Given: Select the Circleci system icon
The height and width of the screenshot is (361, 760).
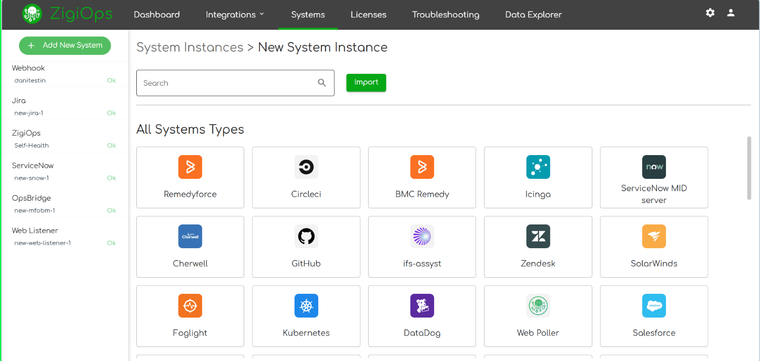Looking at the screenshot, I should [306, 167].
